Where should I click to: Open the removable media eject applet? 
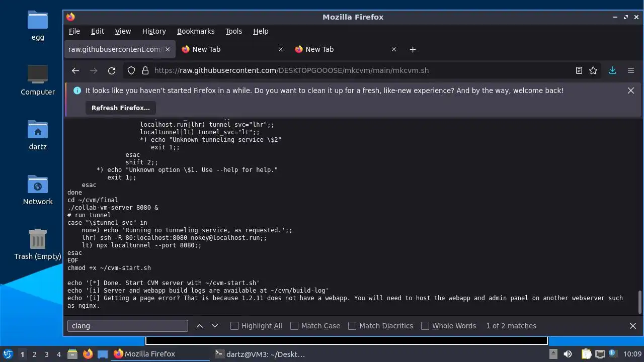click(x=553, y=354)
